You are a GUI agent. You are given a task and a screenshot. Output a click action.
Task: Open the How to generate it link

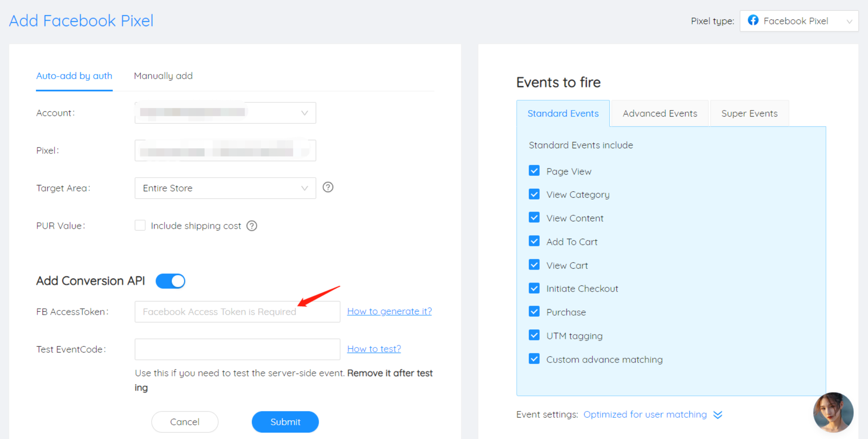390,311
